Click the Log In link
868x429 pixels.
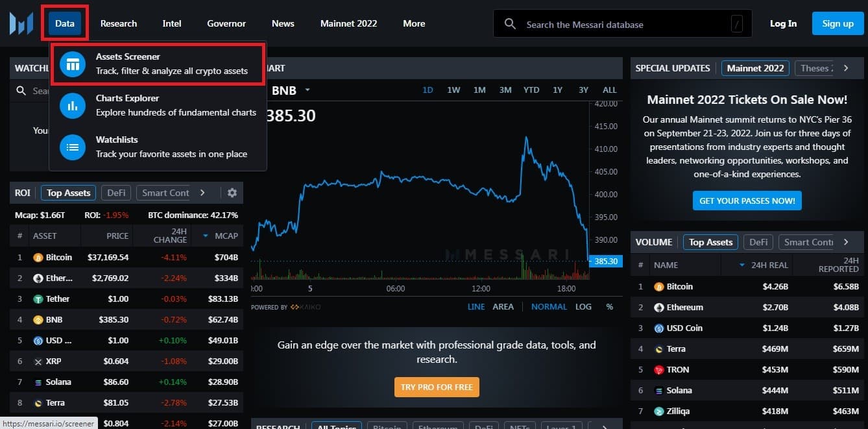(x=783, y=23)
